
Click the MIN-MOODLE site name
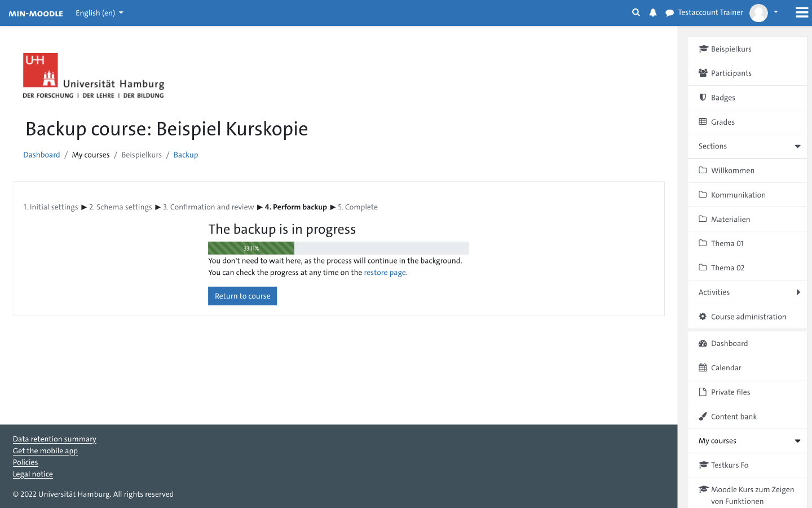(x=36, y=13)
